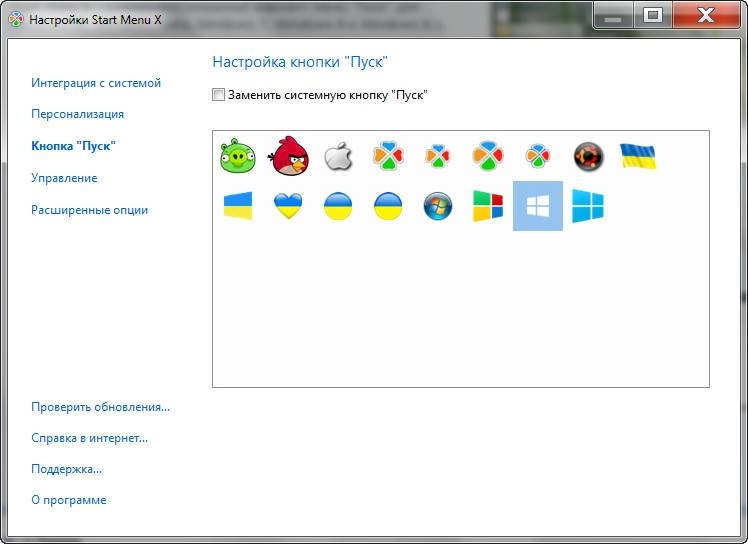Select the highlighted white Windows logo icon
Screen dimensions: 748x544
click(x=538, y=206)
